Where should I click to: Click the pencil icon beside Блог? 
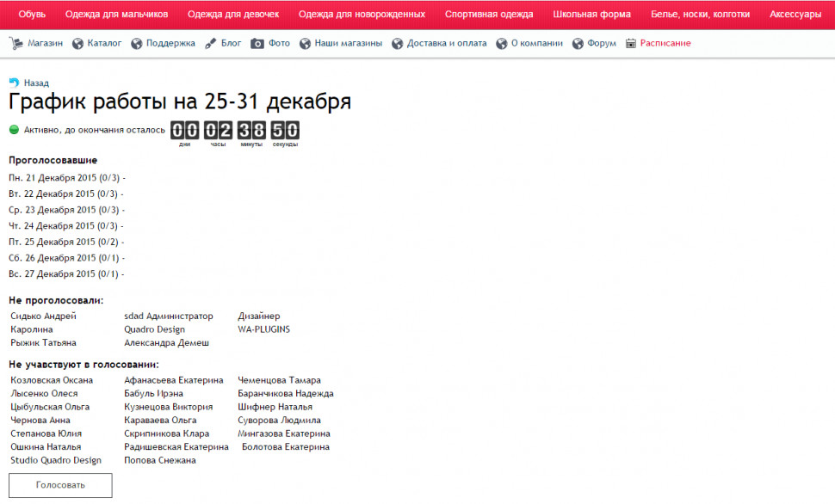(x=211, y=44)
